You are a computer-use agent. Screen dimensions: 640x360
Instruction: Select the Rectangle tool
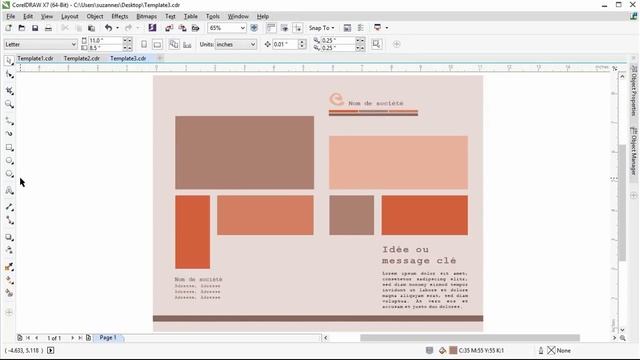[9, 147]
